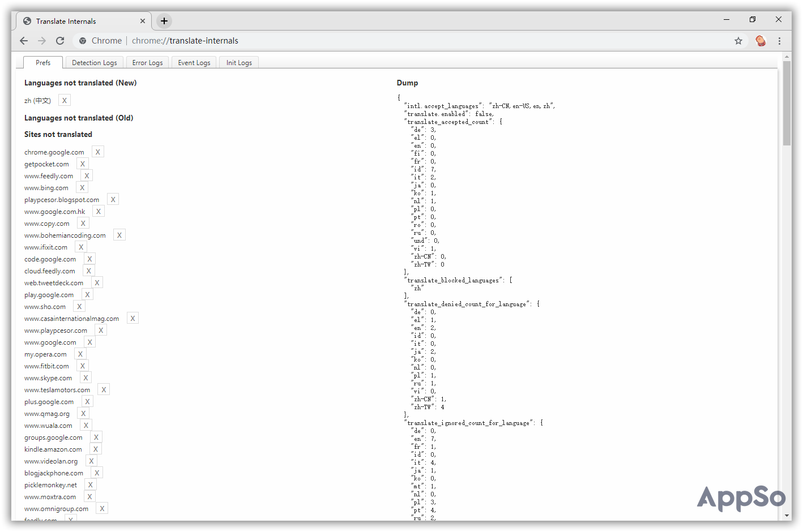Click X next to web.tweetdeck.com
803x532 pixels.
97,283
